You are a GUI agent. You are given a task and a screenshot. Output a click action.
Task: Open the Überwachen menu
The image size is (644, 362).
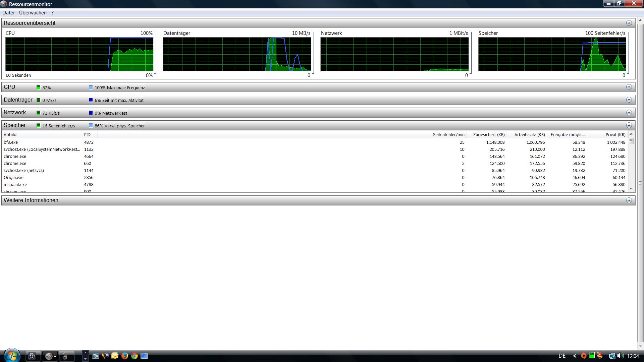tap(33, 13)
